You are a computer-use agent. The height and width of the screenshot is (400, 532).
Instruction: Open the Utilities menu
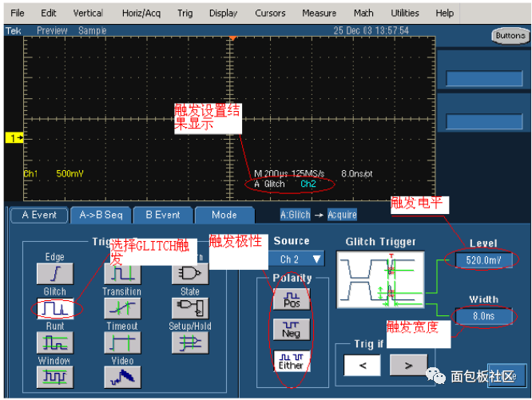405,14
